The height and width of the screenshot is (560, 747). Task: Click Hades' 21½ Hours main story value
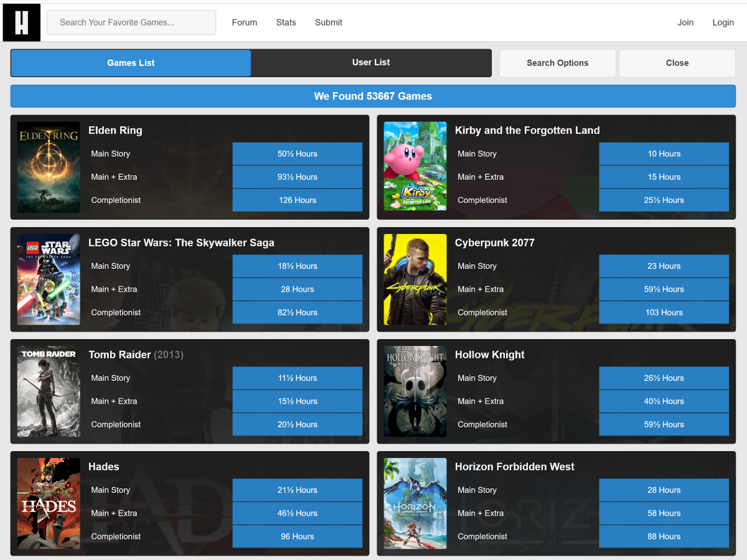298,490
